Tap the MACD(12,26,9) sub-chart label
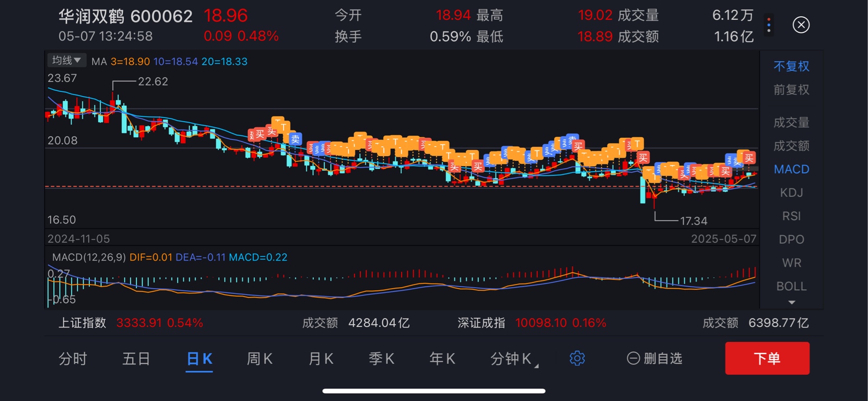The height and width of the screenshot is (401, 868). click(x=89, y=257)
